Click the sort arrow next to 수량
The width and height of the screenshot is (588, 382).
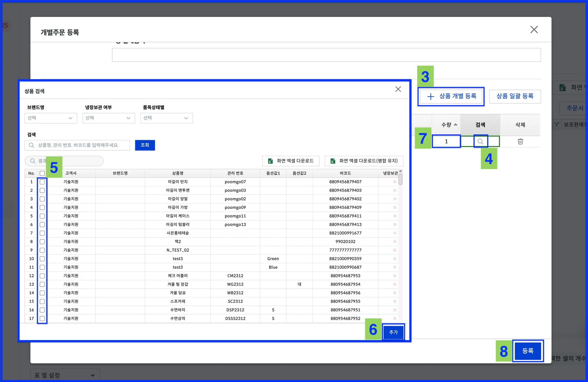[x=455, y=125]
